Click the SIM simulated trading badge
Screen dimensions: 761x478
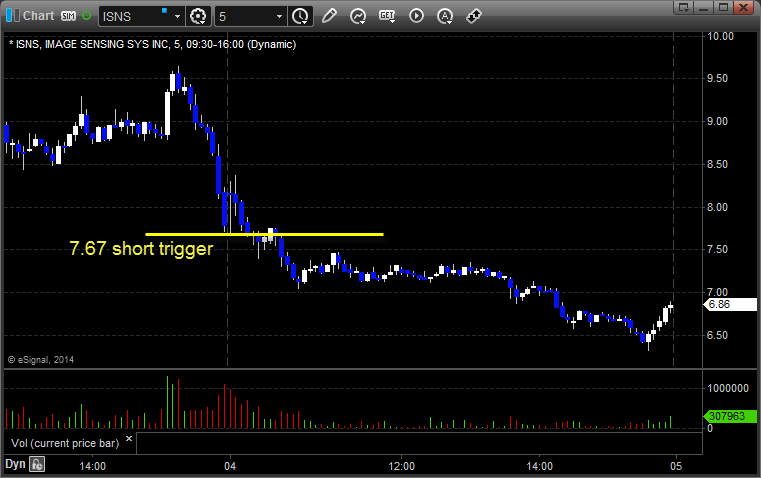tap(68, 16)
